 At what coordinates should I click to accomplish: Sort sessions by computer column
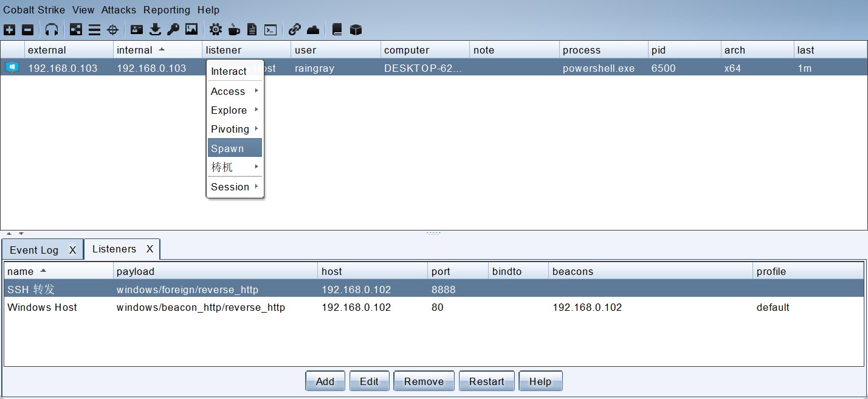(425, 50)
